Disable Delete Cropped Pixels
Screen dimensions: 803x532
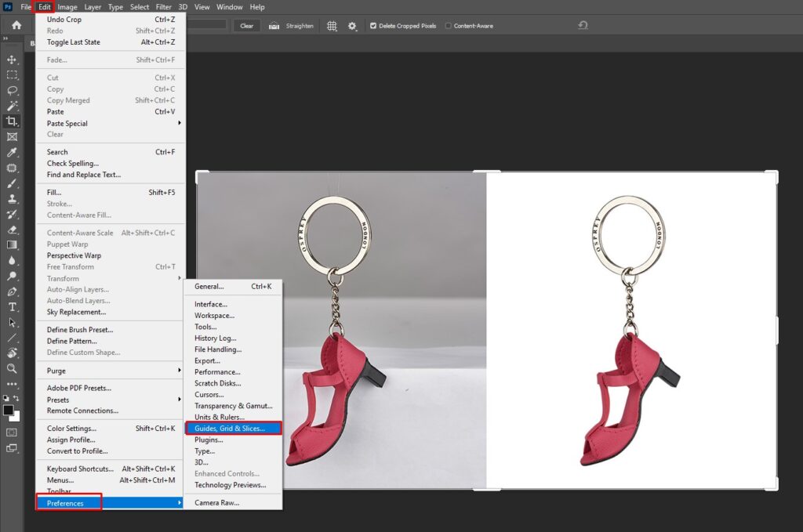click(x=374, y=25)
